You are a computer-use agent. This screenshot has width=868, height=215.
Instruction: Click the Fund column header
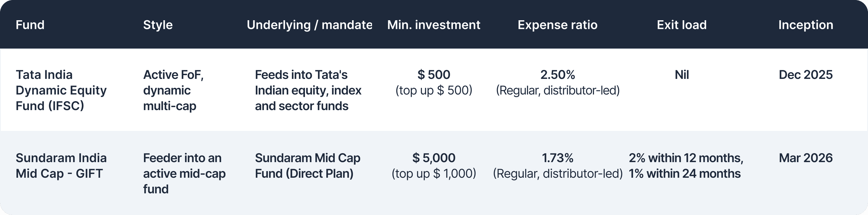pos(30,25)
